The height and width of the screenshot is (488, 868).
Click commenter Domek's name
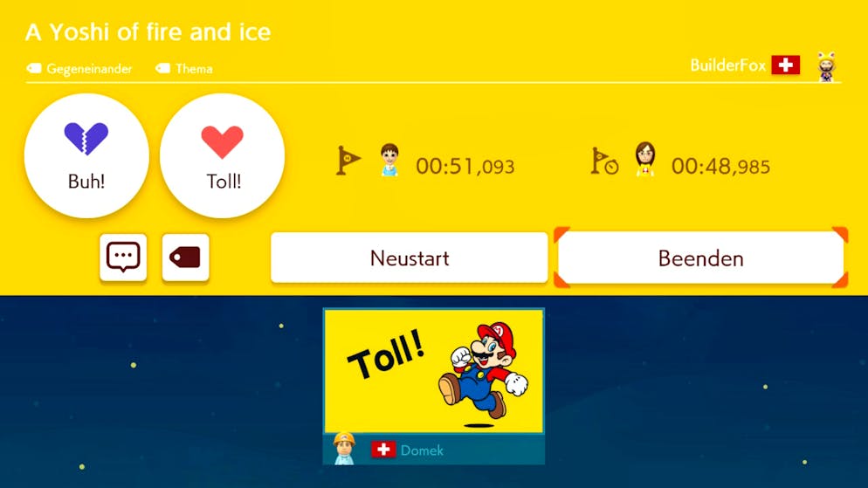(422, 450)
